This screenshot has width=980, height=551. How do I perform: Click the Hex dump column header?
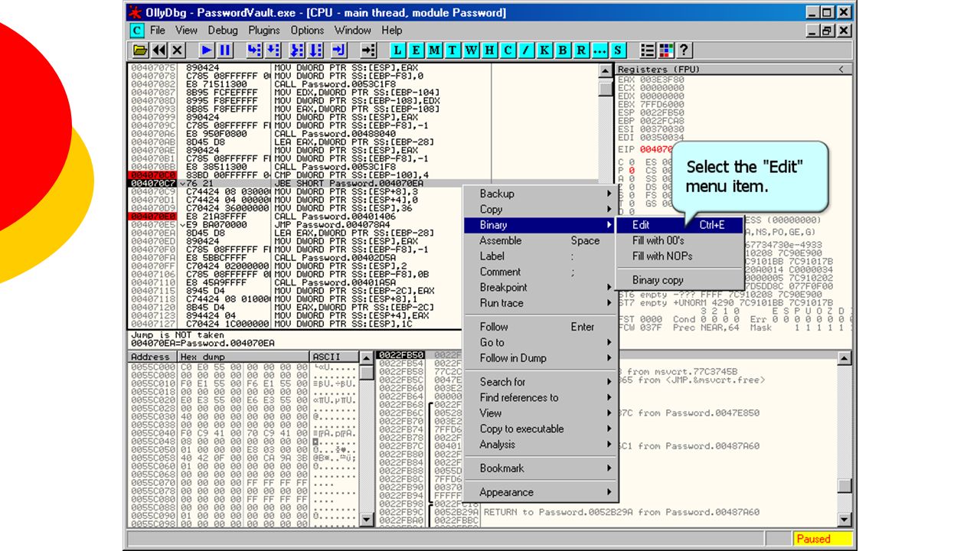[243, 357]
